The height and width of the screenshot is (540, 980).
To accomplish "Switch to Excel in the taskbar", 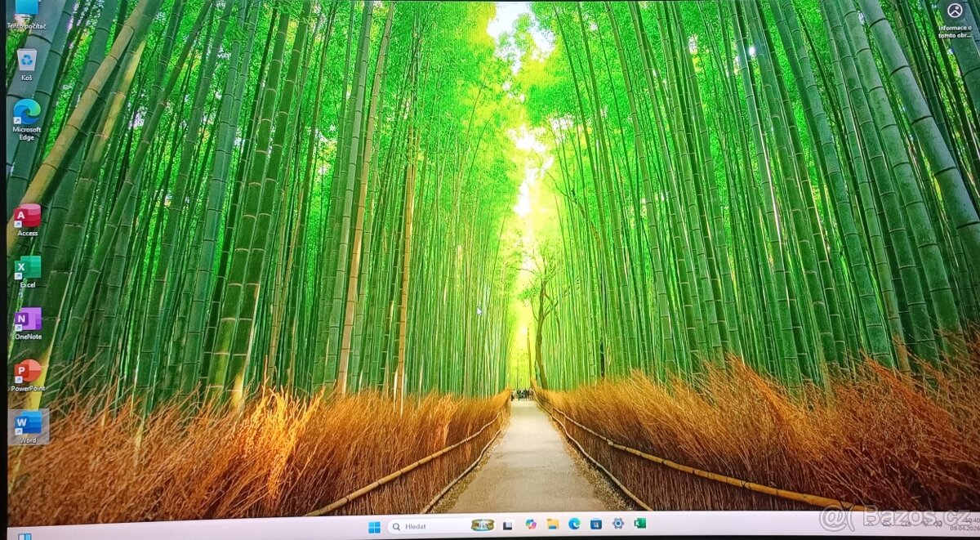I will coord(639,523).
